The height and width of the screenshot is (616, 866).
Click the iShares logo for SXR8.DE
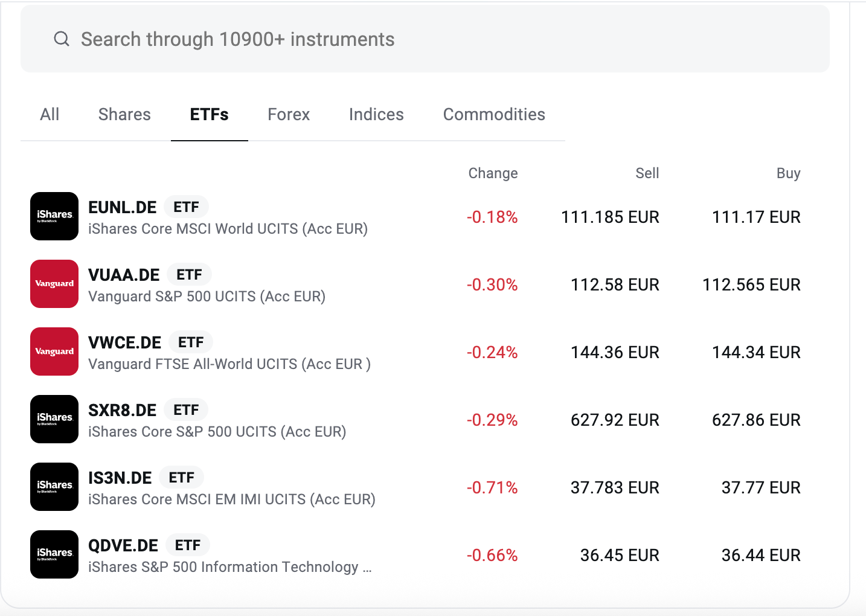54,419
